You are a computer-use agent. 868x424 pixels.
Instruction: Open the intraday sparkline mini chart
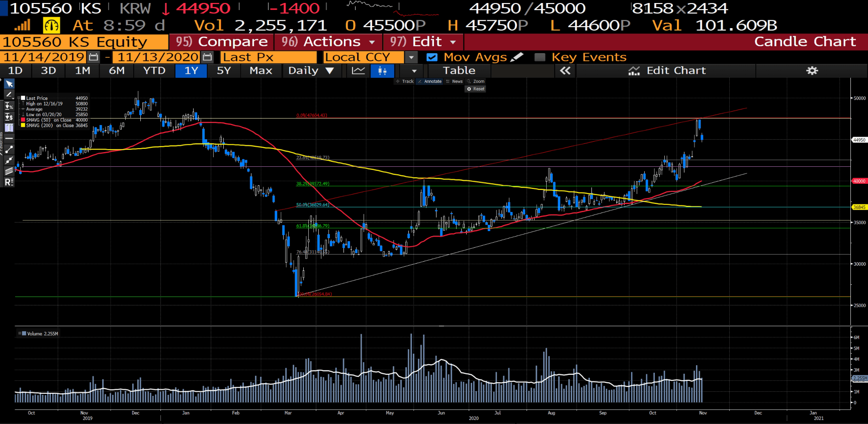point(392,8)
